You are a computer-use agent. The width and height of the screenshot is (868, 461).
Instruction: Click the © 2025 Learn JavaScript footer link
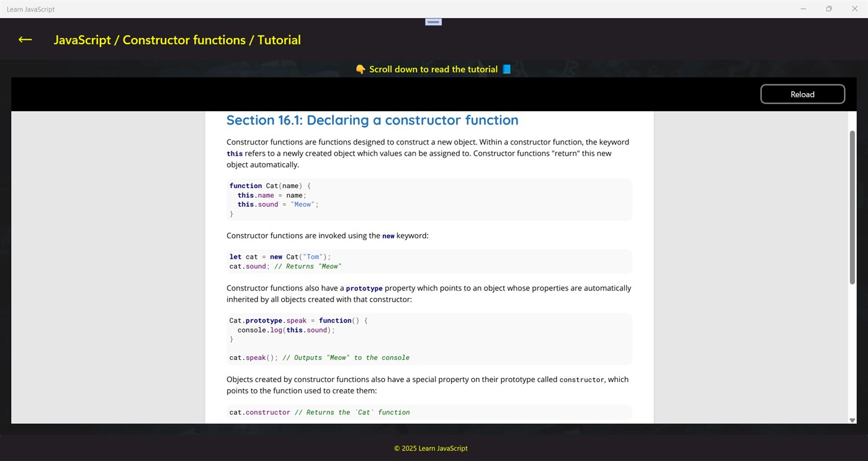[431, 448]
